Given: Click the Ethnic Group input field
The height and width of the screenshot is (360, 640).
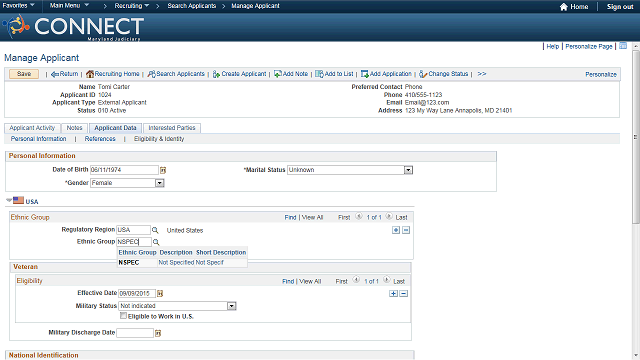Looking at the screenshot, I should [x=134, y=242].
